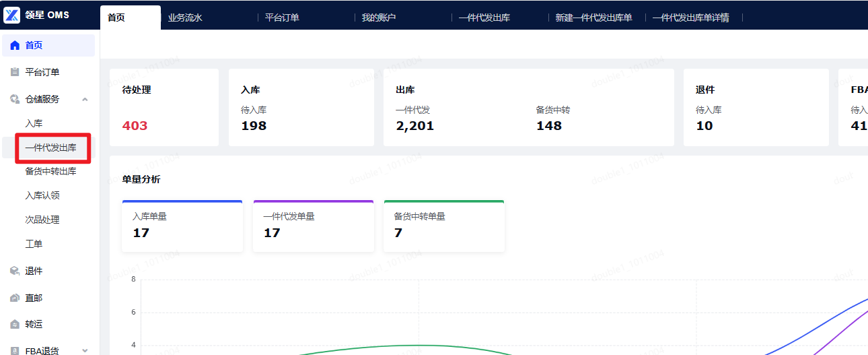Viewport: 868px width, 355px height.
Task: Click the 转运 sidebar icon
Action: (15, 325)
